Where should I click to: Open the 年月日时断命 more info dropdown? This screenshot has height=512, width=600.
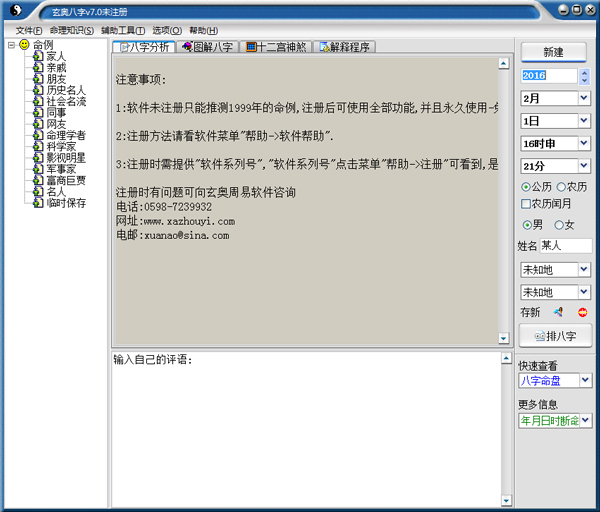tap(585, 421)
